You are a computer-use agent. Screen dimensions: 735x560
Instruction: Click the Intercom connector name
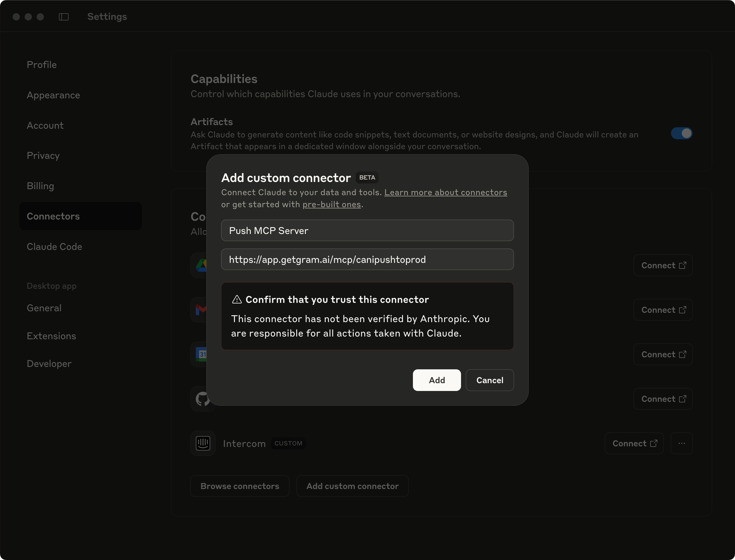[244, 444]
